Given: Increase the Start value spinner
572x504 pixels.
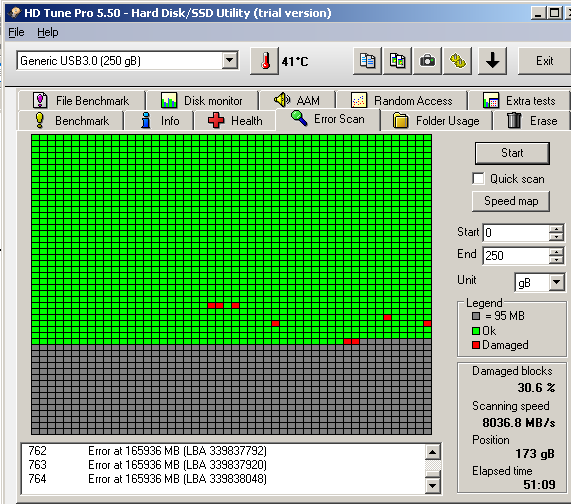Looking at the screenshot, I should (556, 229).
